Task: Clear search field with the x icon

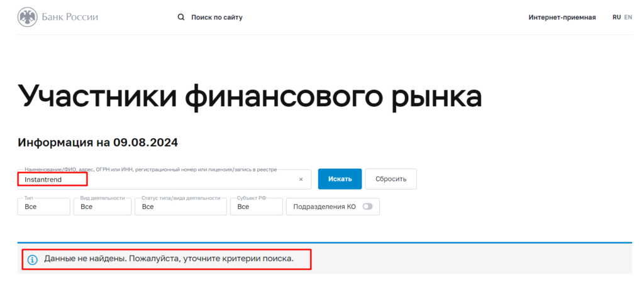Action: pos(301,179)
